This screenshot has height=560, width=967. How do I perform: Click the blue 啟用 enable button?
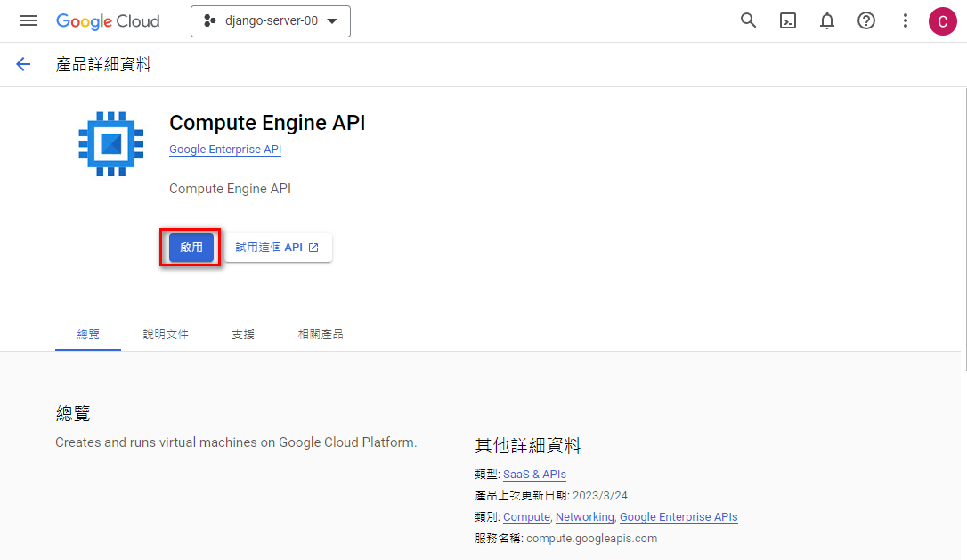tap(191, 248)
